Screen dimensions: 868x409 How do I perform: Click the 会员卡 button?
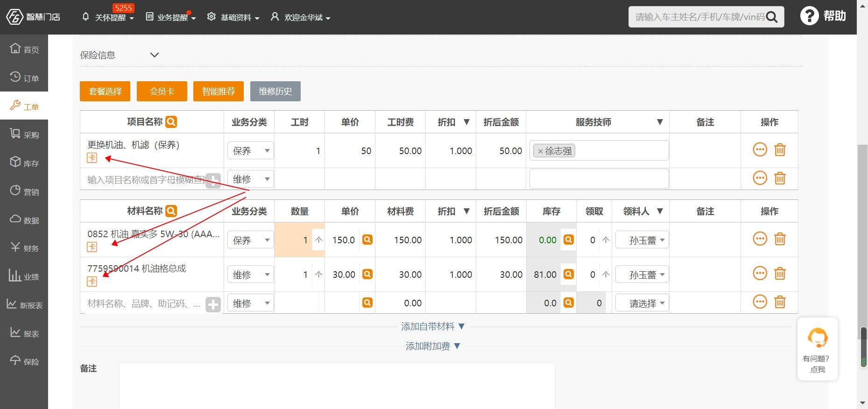coord(162,92)
